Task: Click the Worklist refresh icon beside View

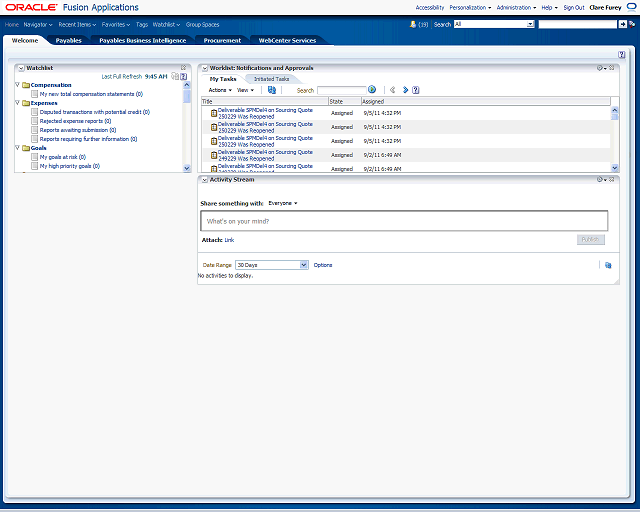Action: pyautogui.click(x=272, y=90)
